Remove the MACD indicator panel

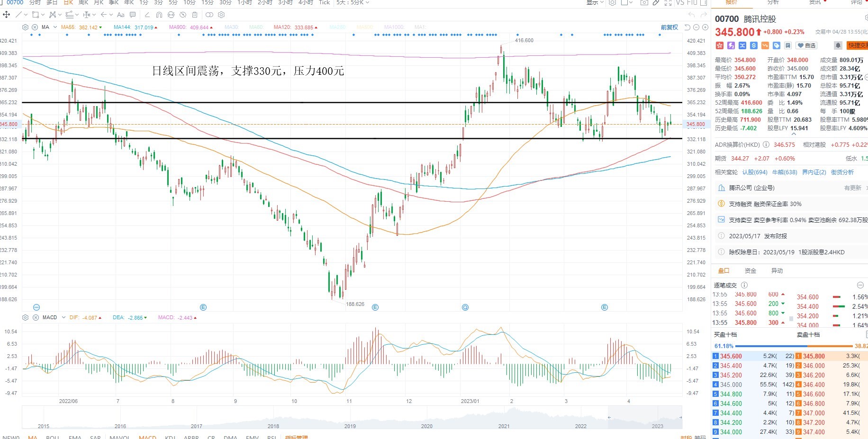35,317
